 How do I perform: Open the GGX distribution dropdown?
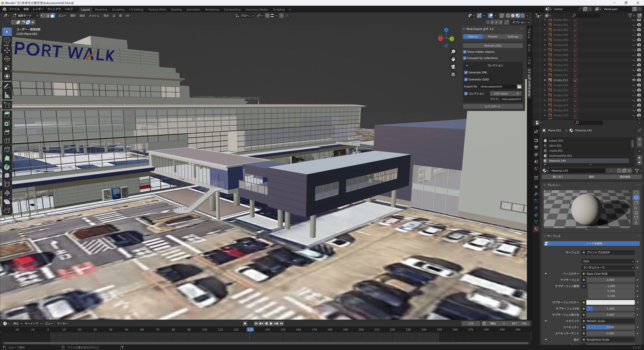pyautogui.click(x=608, y=261)
